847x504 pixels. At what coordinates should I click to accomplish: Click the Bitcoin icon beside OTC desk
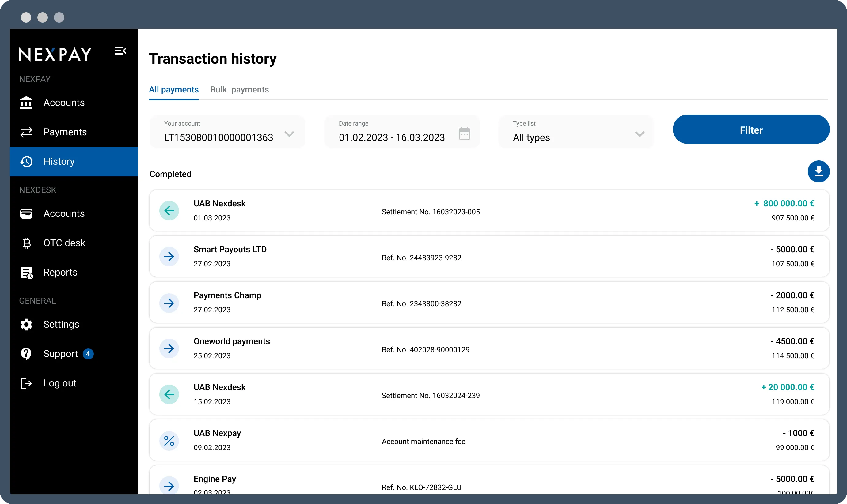point(26,243)
